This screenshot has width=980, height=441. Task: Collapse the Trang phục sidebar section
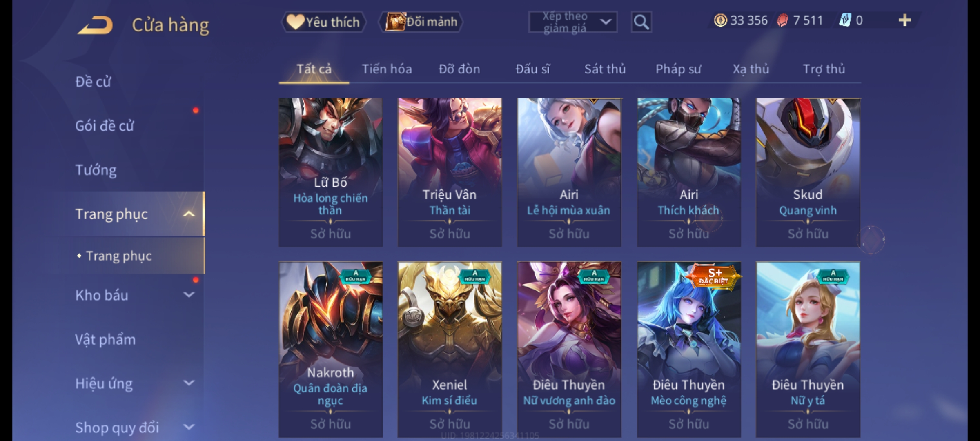tap(189, 214)
